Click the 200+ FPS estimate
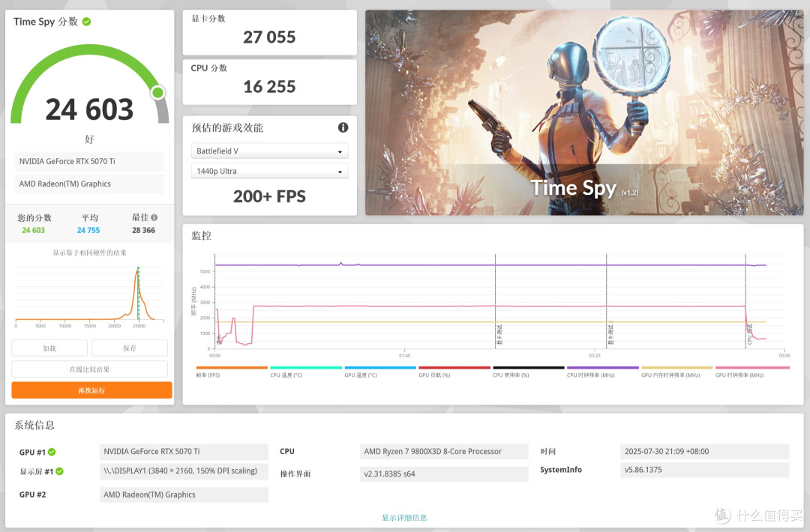The image size is (810, 532). pyautogui.click(x=269, y=196)
